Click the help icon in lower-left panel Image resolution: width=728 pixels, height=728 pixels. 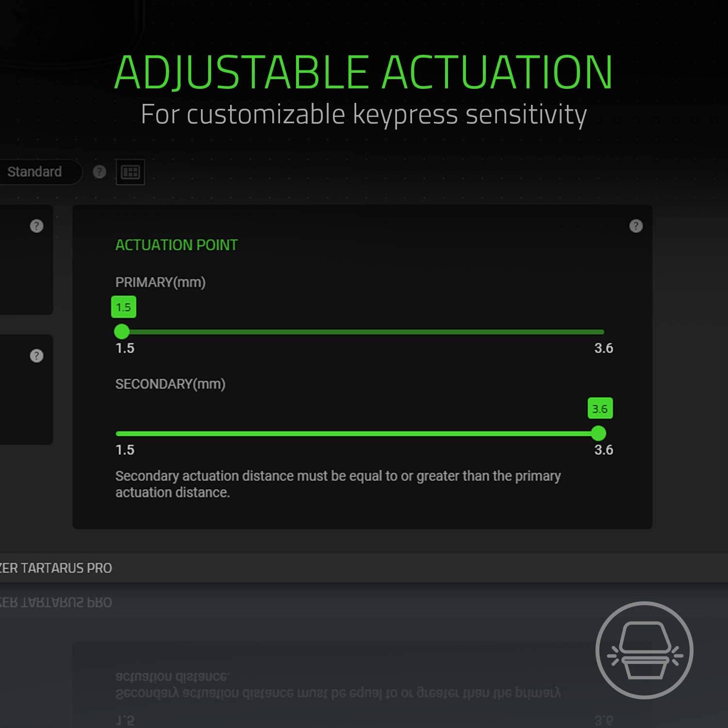tap(36, 356)
